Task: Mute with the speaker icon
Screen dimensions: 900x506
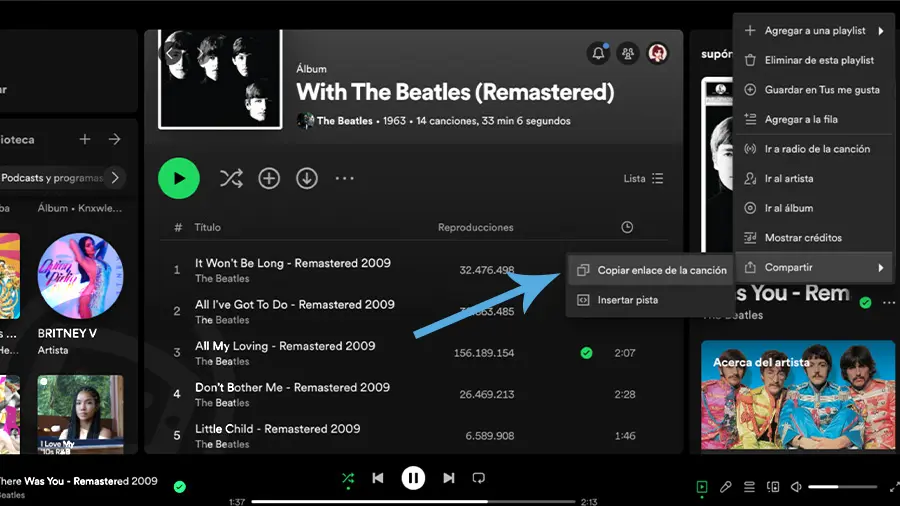Action: click(x=796, y=486)
